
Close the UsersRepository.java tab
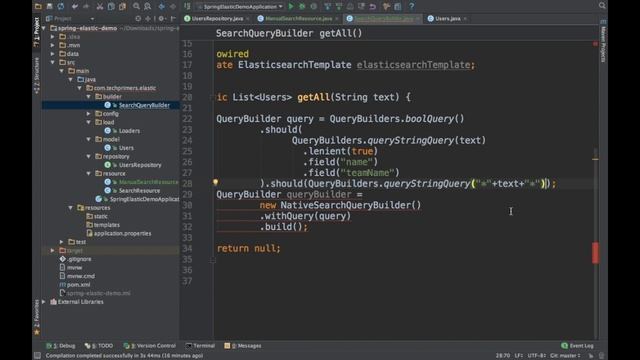pos(248,19)
